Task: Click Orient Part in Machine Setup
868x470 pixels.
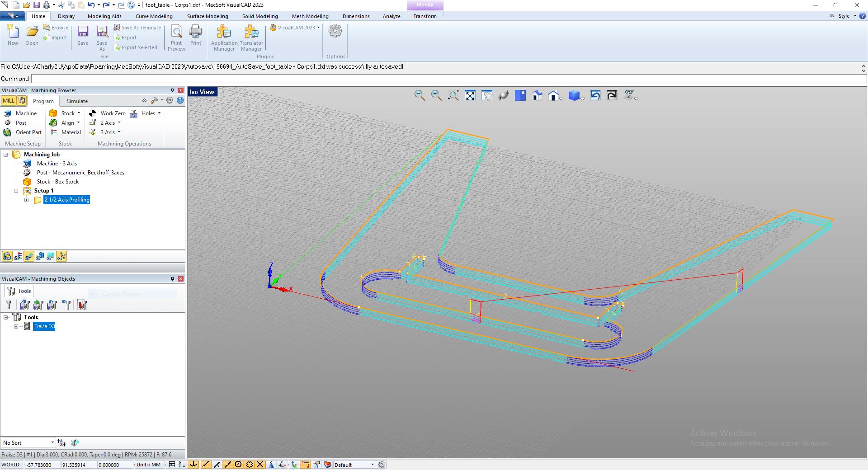Action: 23,132
